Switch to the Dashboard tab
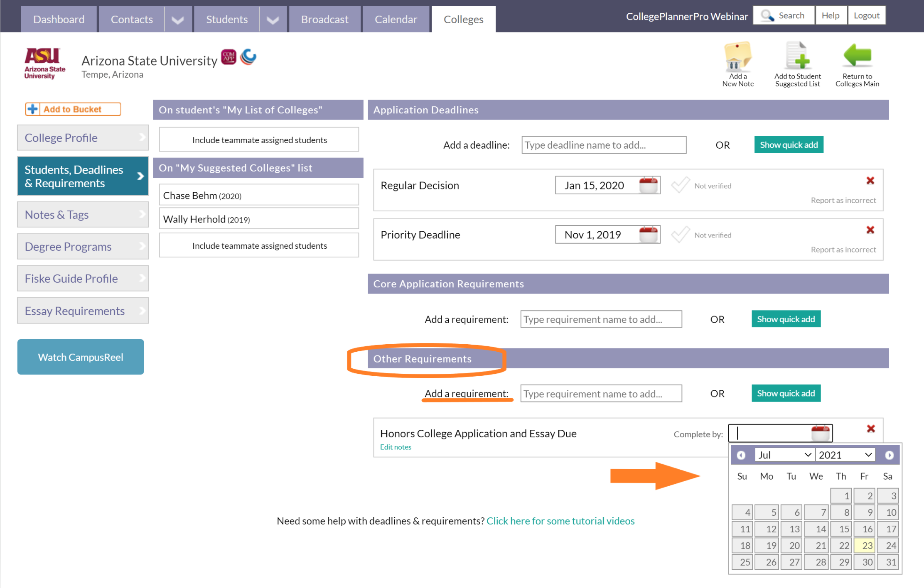The width and height of the screenshot is (924, 588). click(x=59, y=19)
